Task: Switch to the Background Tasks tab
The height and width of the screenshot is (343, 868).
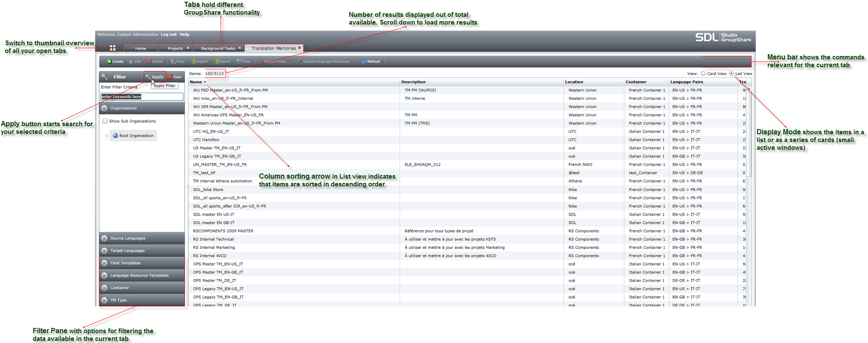Action: point(218,48)
